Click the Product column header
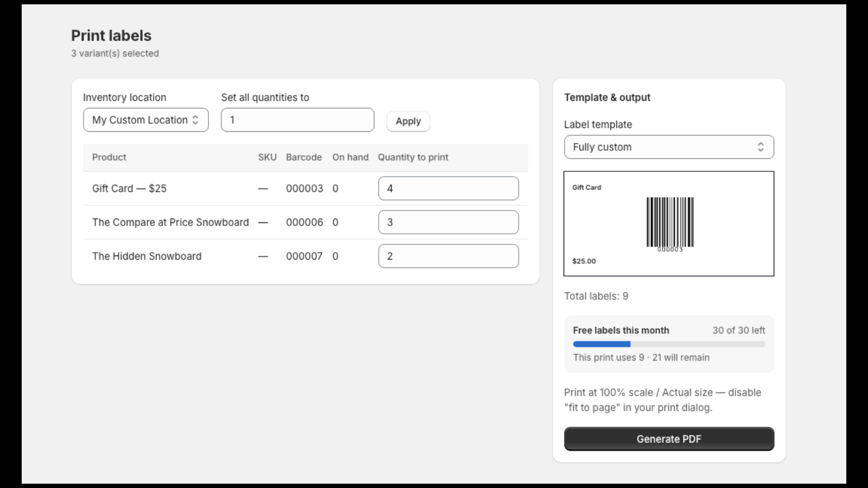Screen dimensions: 868x488 point(109,157)
